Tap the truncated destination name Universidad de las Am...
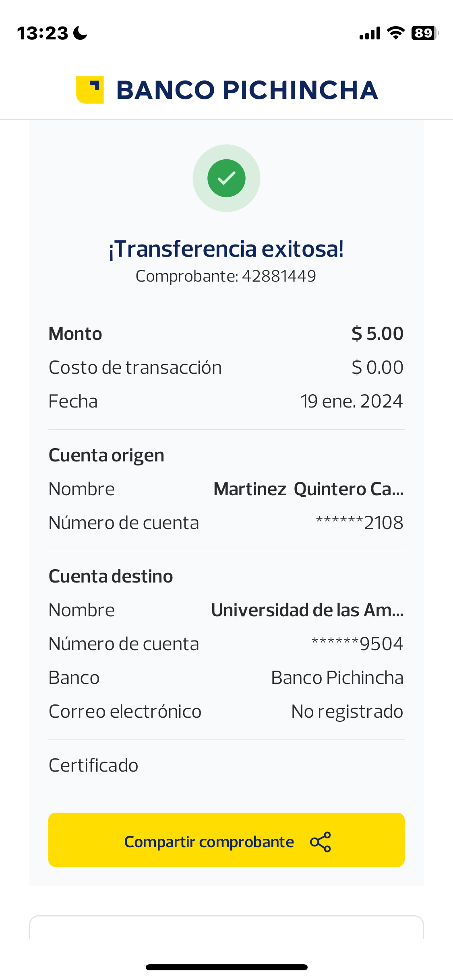This screenshot has width=453, height=980. pyautogui.click(x=307, y=610)
